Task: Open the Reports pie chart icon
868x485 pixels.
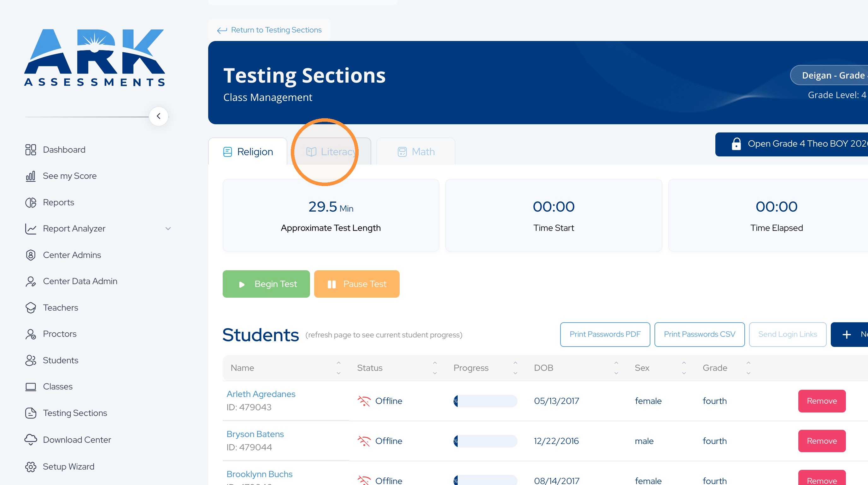Action: click(x=31, y=202)
